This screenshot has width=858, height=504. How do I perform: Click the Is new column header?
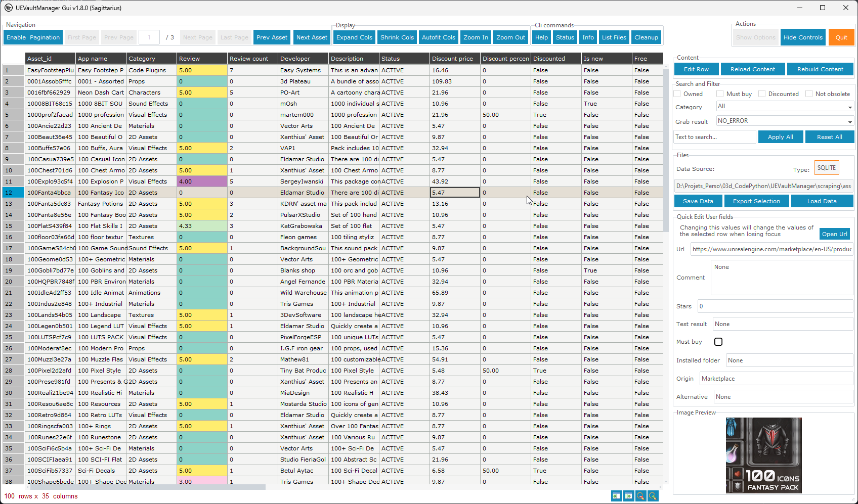click(x=607, y=59)
